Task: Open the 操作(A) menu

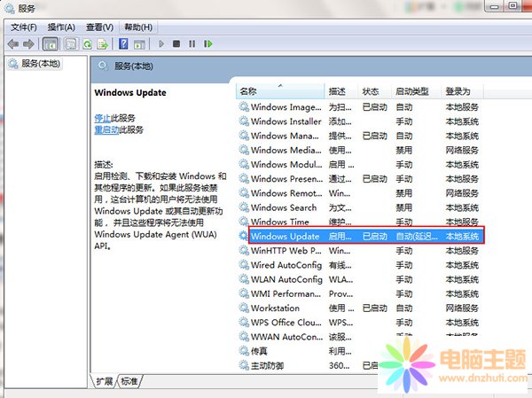Action: pyautogui.click(x=61, y=27)
